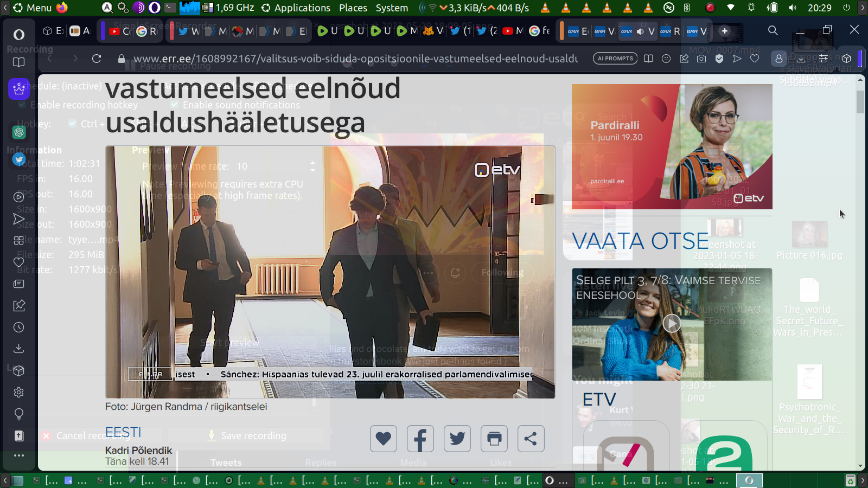Viewport: 868px width, 488px height.
Task: Open the Opera main menu logo
Action: (19, 35)
